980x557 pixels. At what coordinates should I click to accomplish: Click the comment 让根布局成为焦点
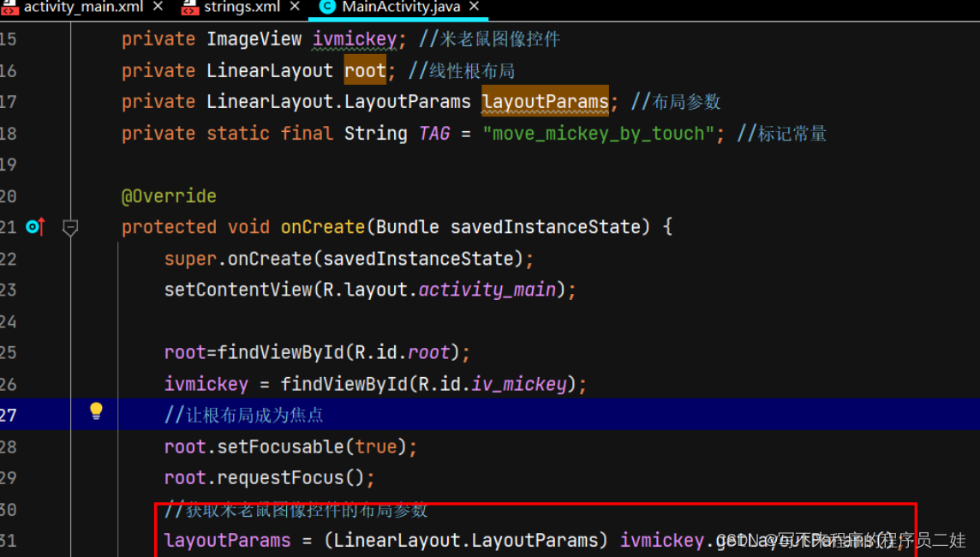[244, 415]
